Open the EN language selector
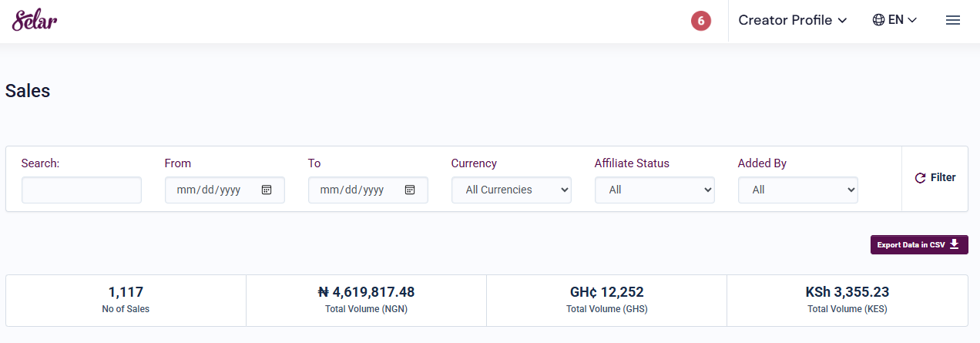Screen dimensions: 980x343 894,20
